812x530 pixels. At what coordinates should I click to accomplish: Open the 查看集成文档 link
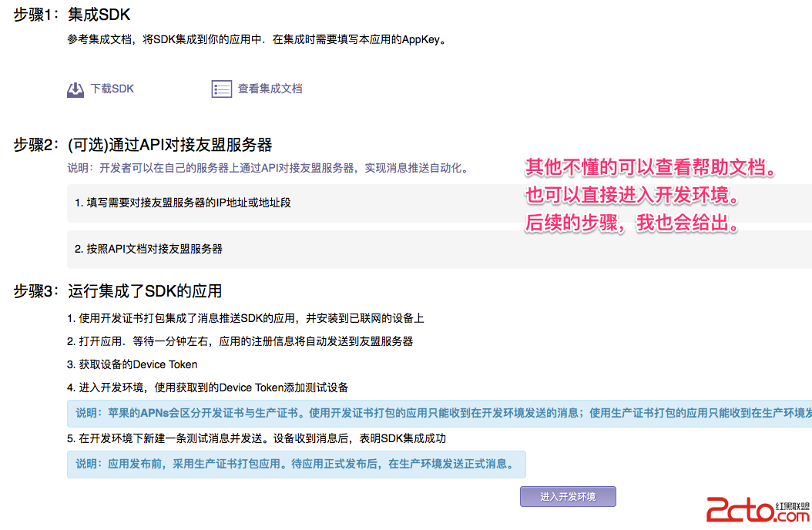coord(270,89)
